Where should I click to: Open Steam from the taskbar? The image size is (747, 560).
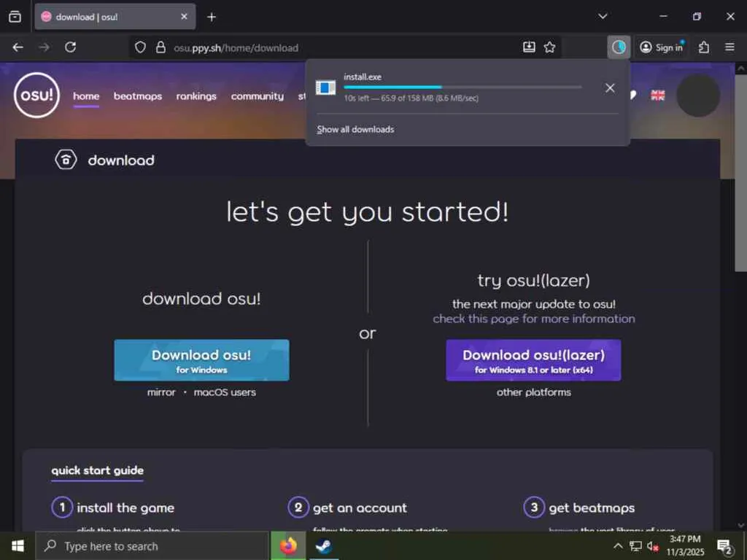323,546
